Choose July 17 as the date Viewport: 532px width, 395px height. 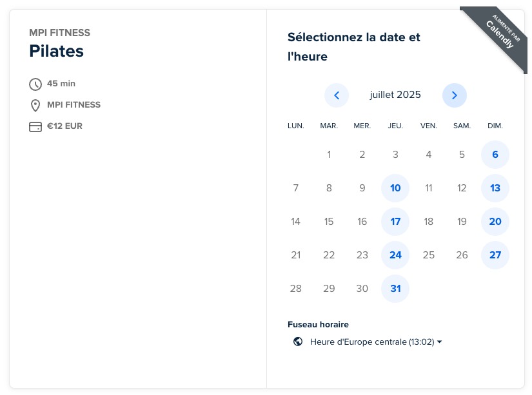pyautogui.click(x=395, y=222)
